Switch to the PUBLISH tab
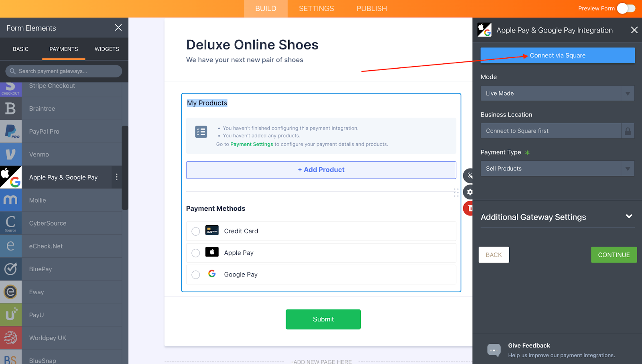642x364 pixels. pyautogui.click(x=372, y=8)
